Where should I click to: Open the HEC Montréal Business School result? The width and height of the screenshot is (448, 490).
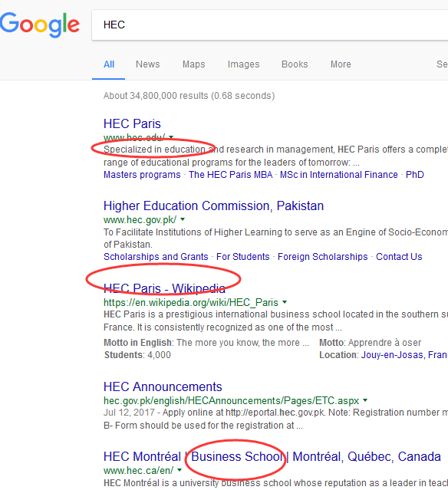pyautogui.click(x=272, y=456)
